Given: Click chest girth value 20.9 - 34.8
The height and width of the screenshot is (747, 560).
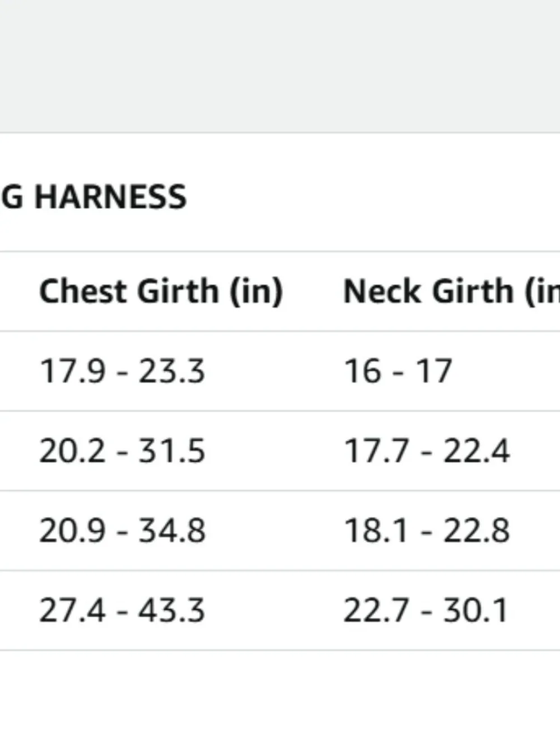Looking at the screenshot, I should click(x=122, y=530).
